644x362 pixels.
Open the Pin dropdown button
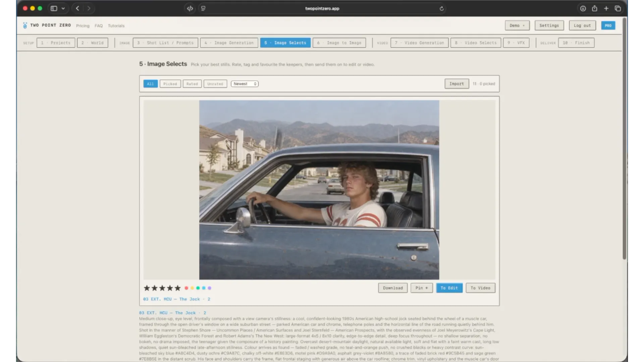point(422,288)
